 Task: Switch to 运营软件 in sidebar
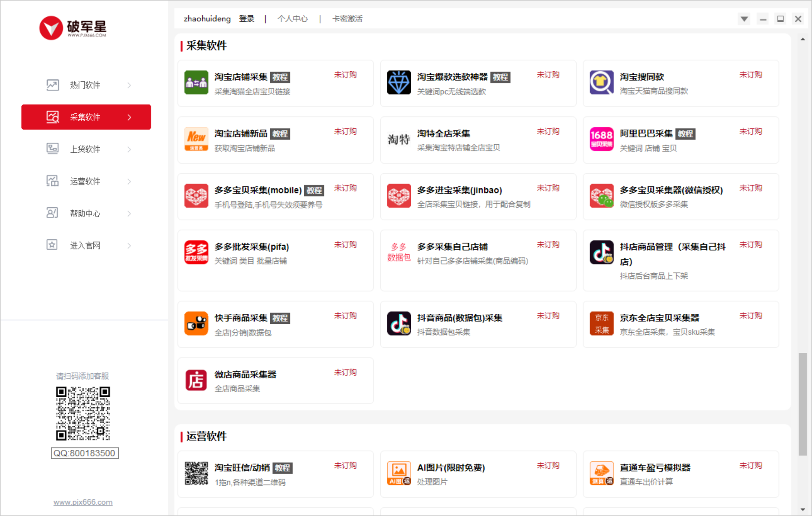[85, 181]
